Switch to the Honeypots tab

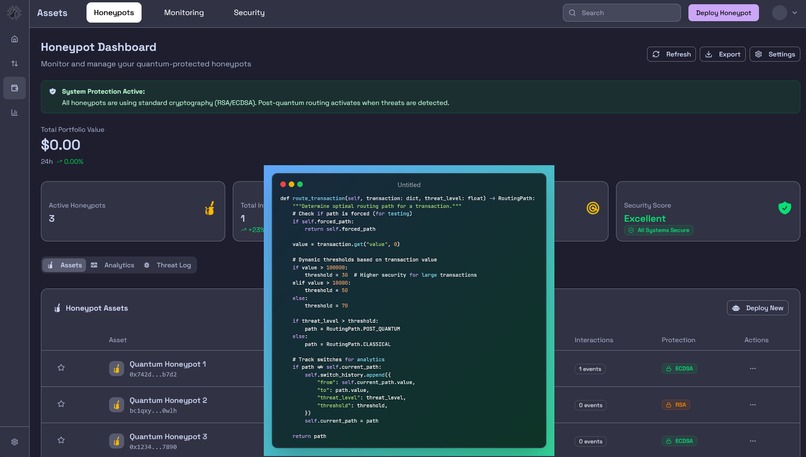114,12
